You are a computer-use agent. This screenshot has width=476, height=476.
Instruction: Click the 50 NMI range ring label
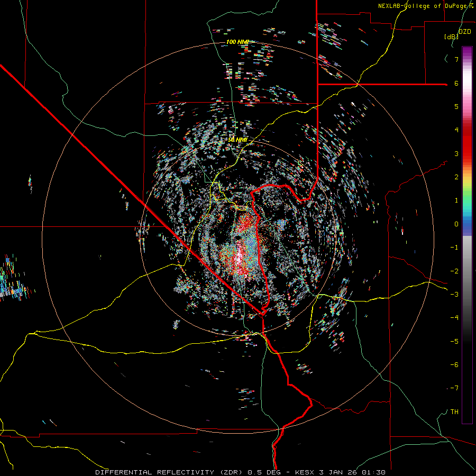237,140
